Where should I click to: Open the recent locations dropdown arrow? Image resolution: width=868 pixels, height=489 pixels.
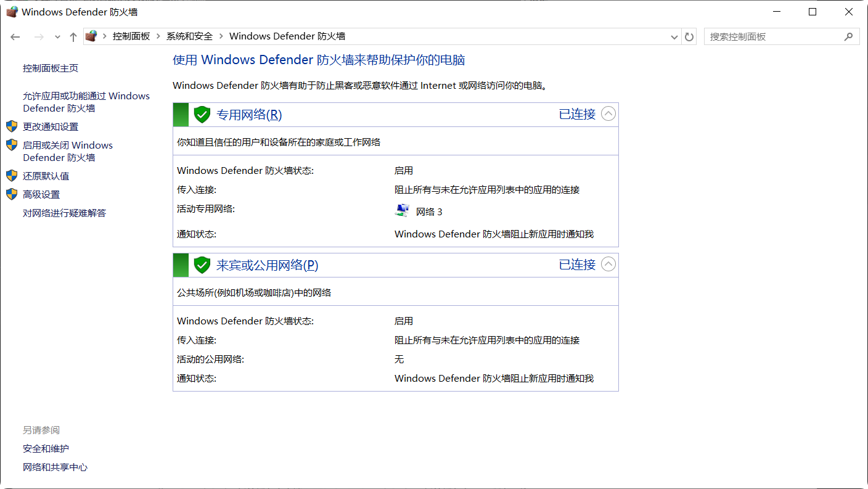[57, 37]
